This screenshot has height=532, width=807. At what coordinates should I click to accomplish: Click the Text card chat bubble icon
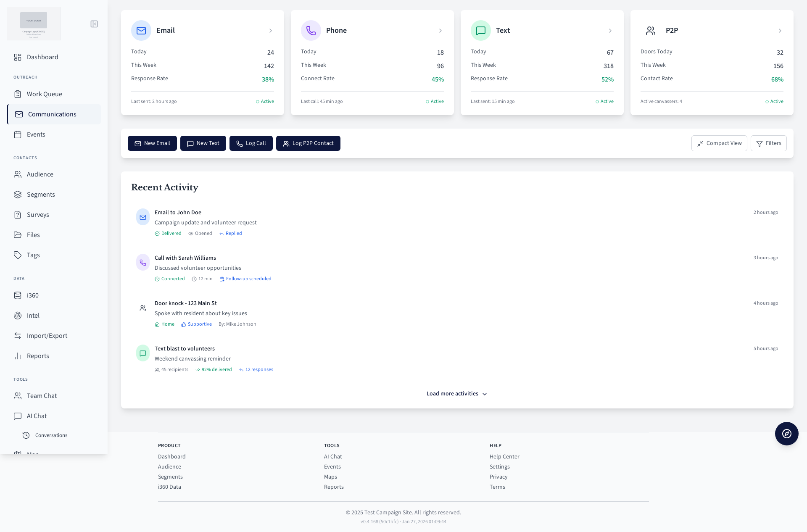click(x=481, y=31)
